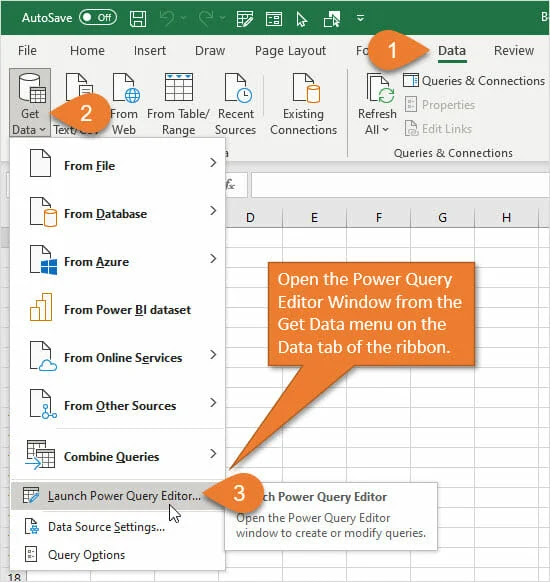Click the From Web icon
552x583 pixels.
pyautogui.click(x=126, y=88)
